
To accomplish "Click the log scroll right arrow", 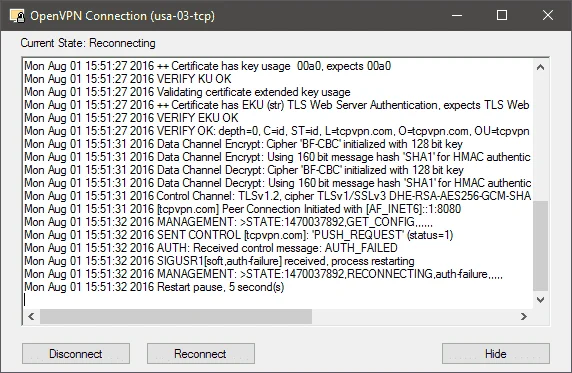I will [x=524, y=316].
